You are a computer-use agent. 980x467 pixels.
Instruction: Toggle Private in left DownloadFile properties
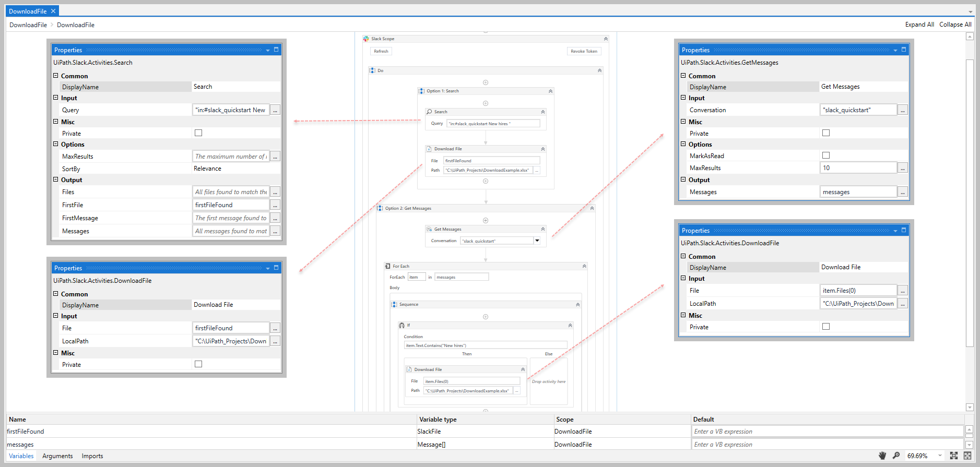click(x=198, y=364)
